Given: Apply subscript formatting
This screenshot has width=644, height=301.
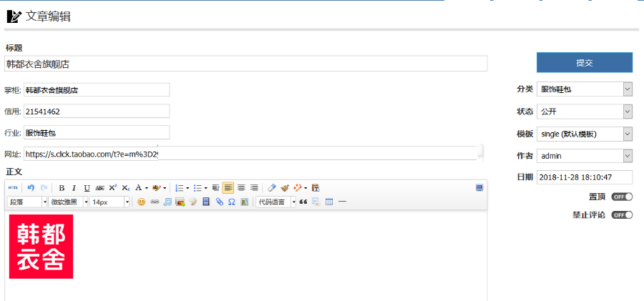Looking at the screenshot, I should (x=126, y=188).
